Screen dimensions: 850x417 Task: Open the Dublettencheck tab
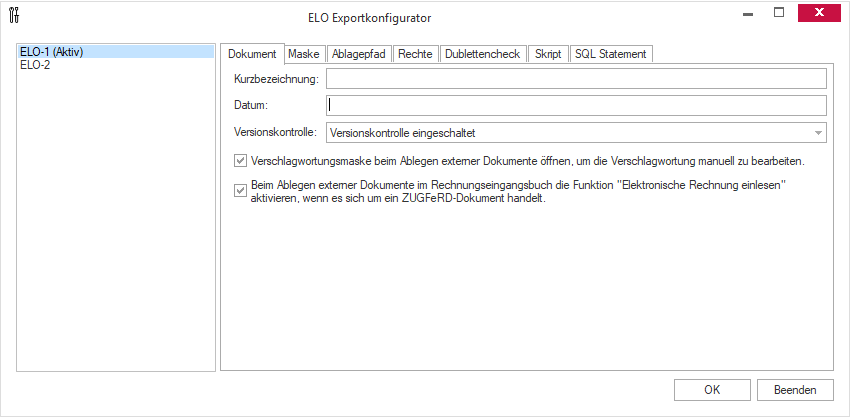[483, 54]
